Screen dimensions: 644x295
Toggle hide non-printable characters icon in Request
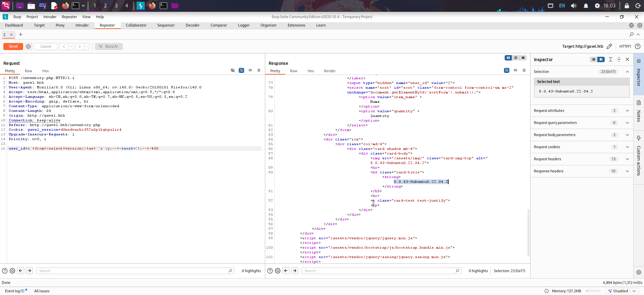(x=233, y=71)
